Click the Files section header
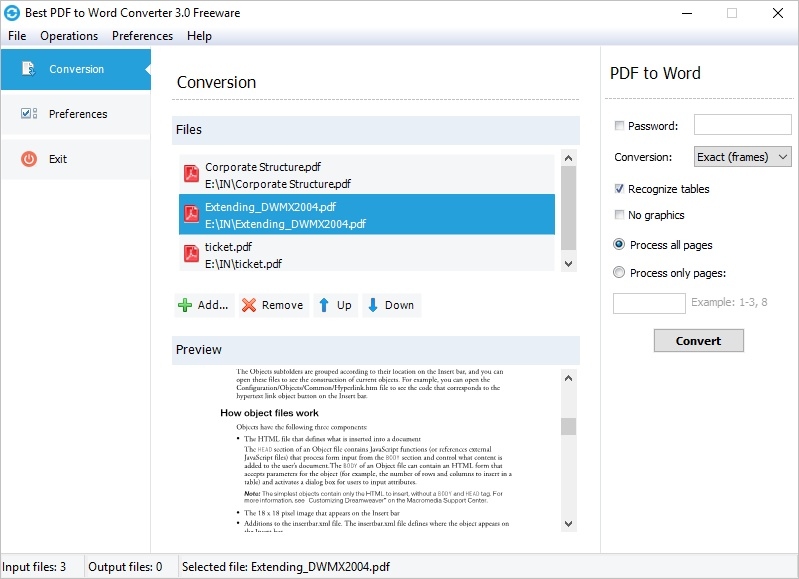Image resolution: width=799 pixels, height=579 pixels. pos(376,130)
